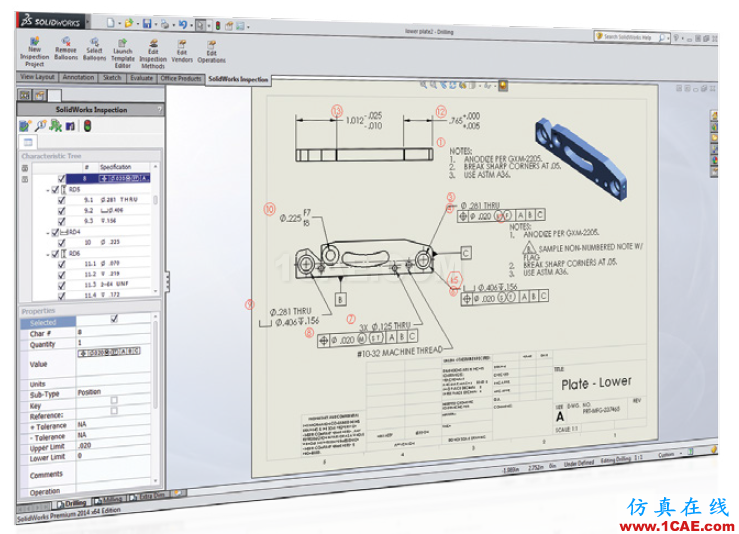
Task: Toggle the RD4 group checkbox
Action: pos(55,232)
